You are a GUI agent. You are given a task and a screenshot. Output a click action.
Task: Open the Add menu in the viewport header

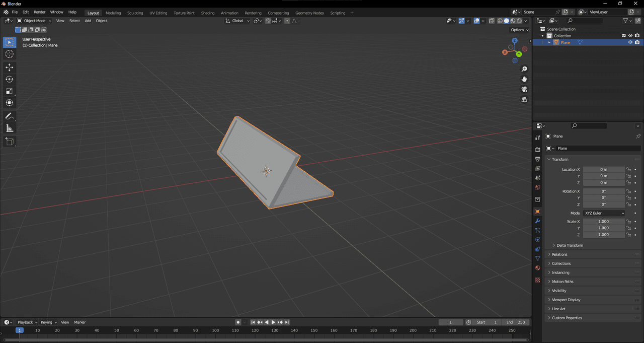(88, 21)
